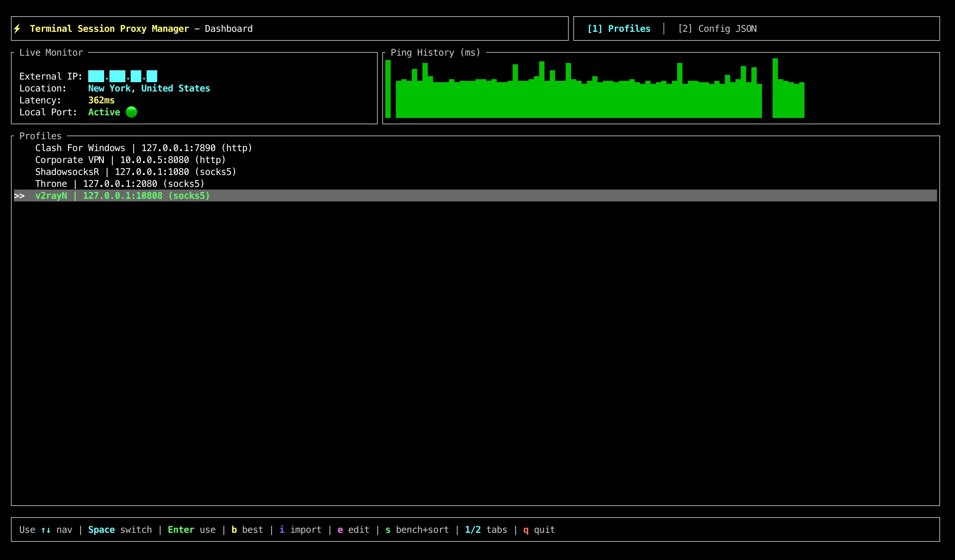Click the Active local port status text

(x=104, y=112)
